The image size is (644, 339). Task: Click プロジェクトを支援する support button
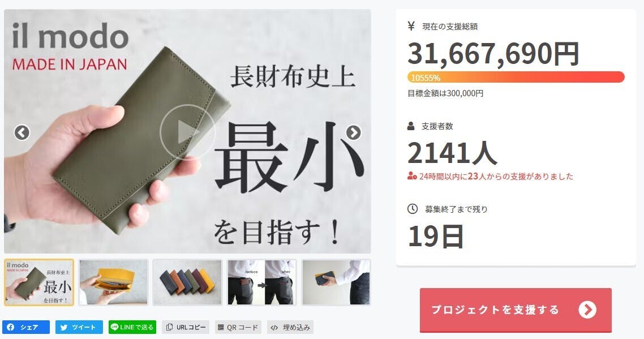pyautogui.click(x=516, y=310)
